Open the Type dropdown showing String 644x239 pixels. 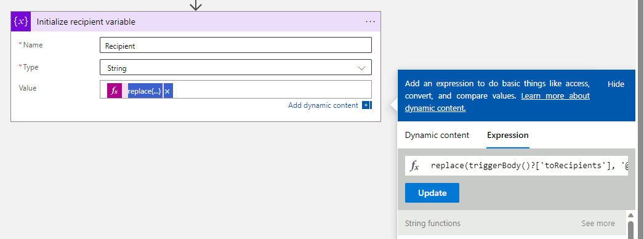pyautogui.click(x=236, y=68)
